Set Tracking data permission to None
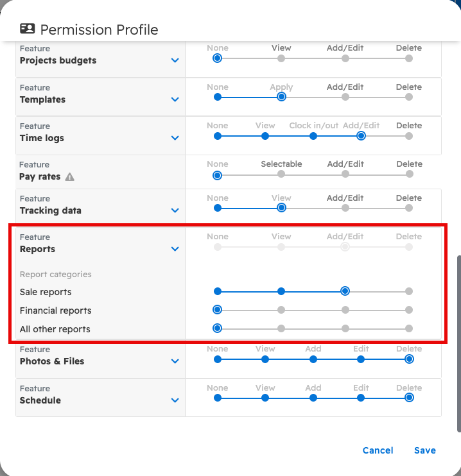This screenshot has height=476, width=461. (218, 208)
